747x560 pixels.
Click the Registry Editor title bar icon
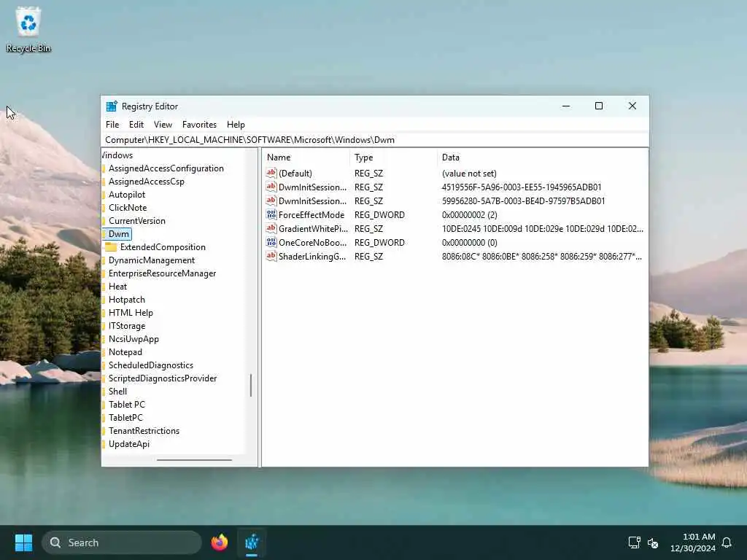coord(112,106)
